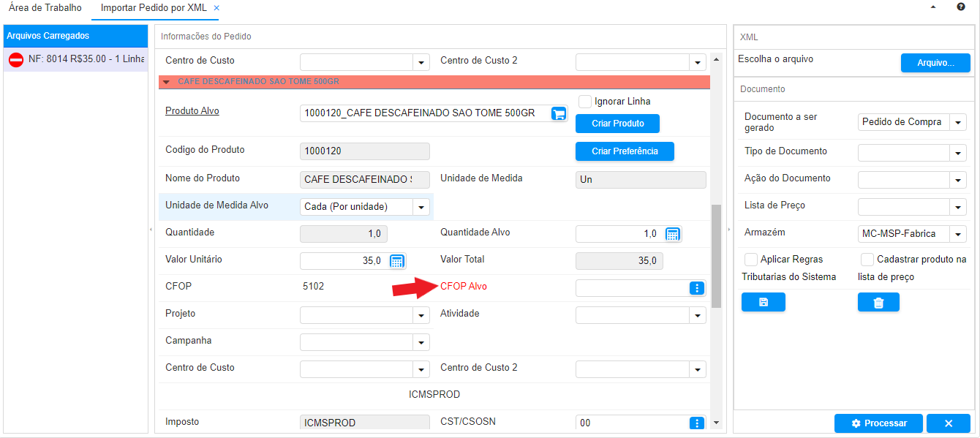Check Aplicar Regras Tributarias do Sistema
The image size is (980, 438).
[750, 260]
